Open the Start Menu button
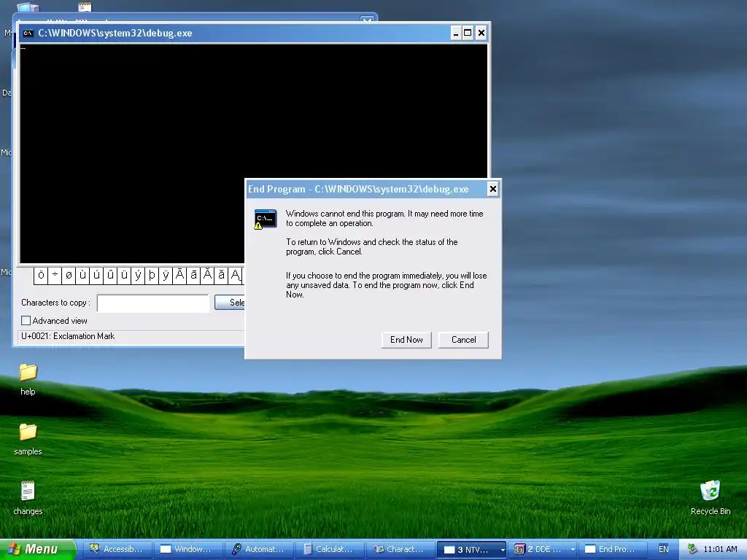Image resolution: width=747 pixels, height=560 pixels. 37,549
